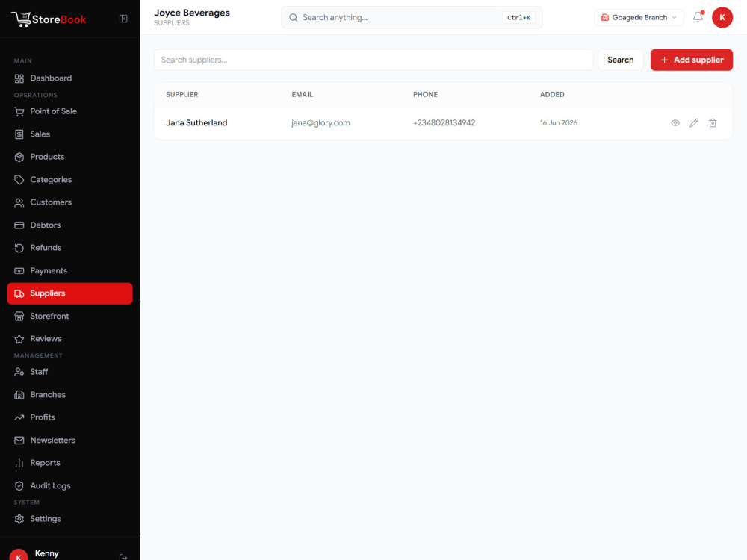This screenshot has width=747, height=560.
Task: Click the Refunds arrow icon
Action: click(19, 248)
